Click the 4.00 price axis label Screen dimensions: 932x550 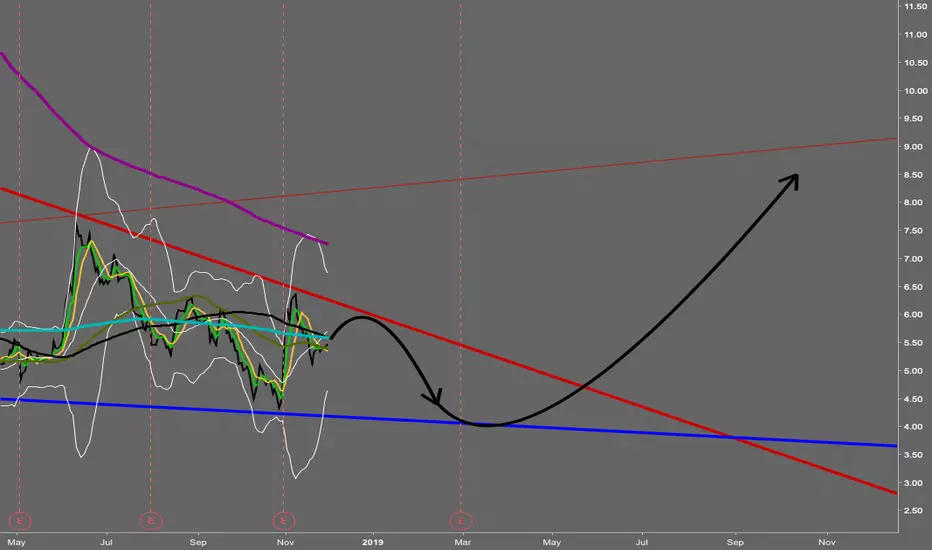(914, 426)
